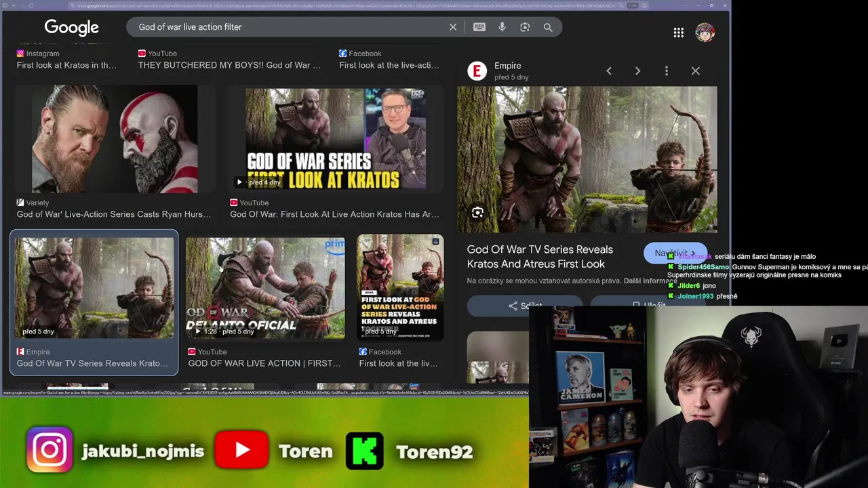Open 'God Of War: First Look At Live Action' link
868x488 pixels.
334,214
